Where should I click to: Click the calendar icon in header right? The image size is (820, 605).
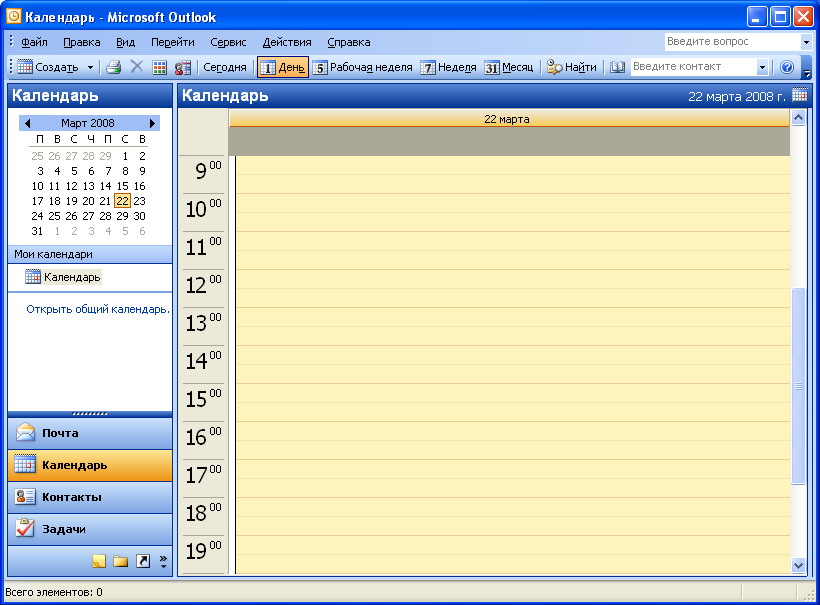click(x=800, y=95)
